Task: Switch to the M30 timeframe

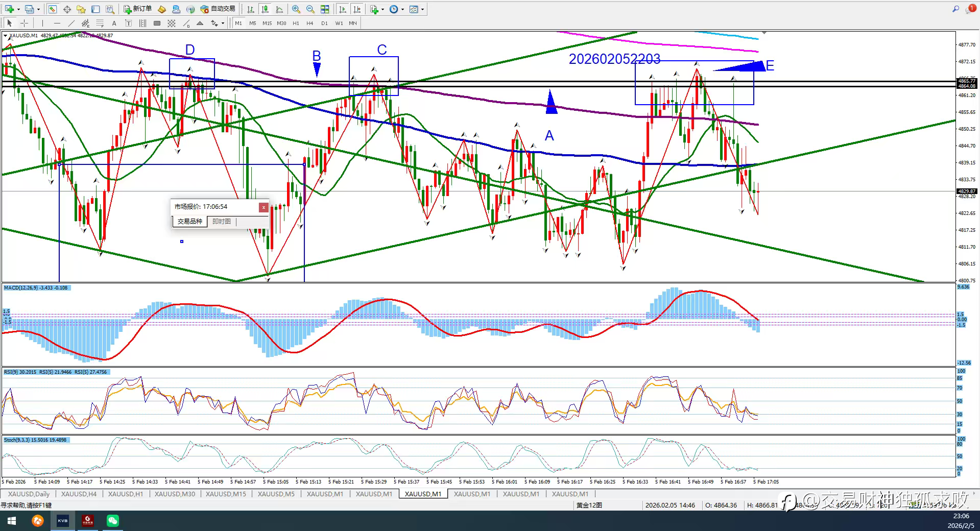Action: point(281,23)
